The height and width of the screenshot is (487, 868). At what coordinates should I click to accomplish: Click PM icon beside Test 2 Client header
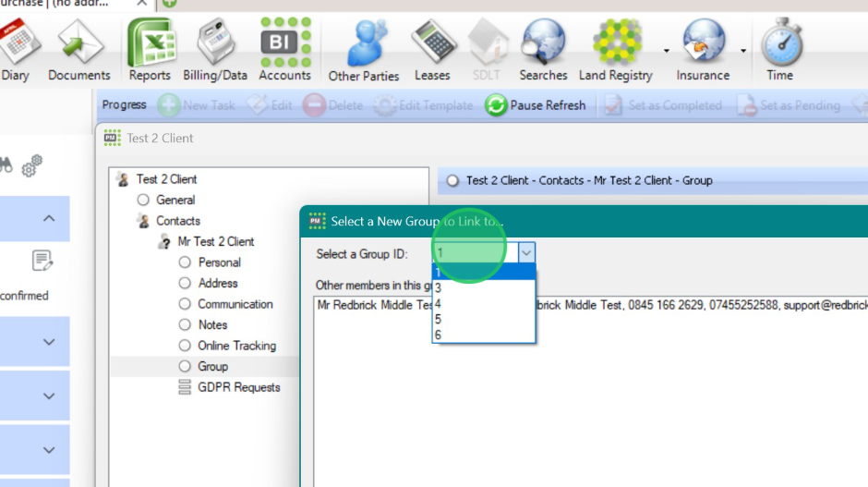[x=113, y=138]
